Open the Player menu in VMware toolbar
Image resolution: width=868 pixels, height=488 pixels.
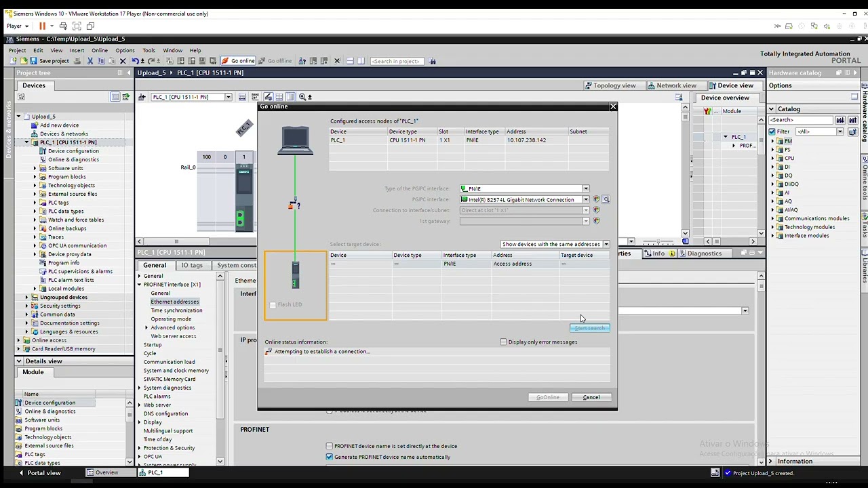tap(18, 26)
